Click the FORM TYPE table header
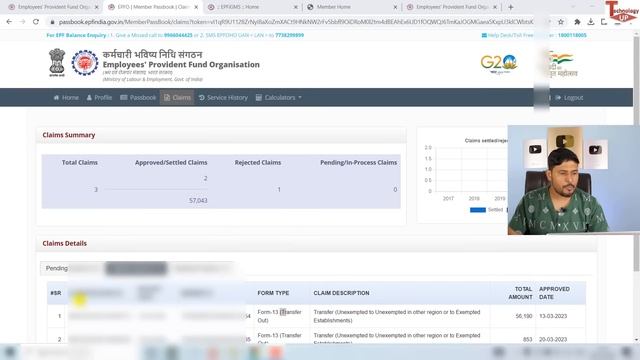This screenshot has height=360, width=640. click(x=273, y=293)
